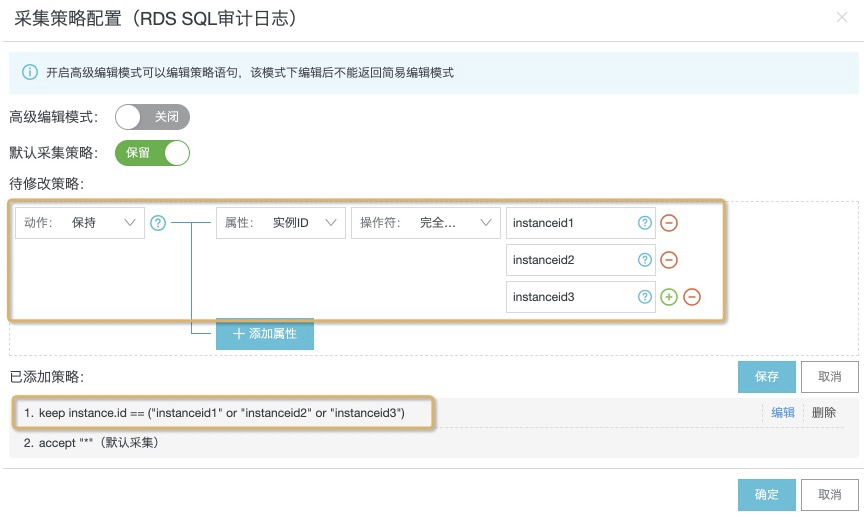Click help icon in instanceid2 field
Viewport: 866px width, 524px height.
click(645, 260)
